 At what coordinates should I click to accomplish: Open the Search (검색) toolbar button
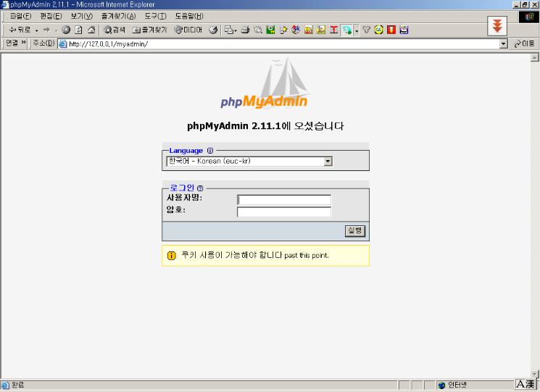pos(115,30)
